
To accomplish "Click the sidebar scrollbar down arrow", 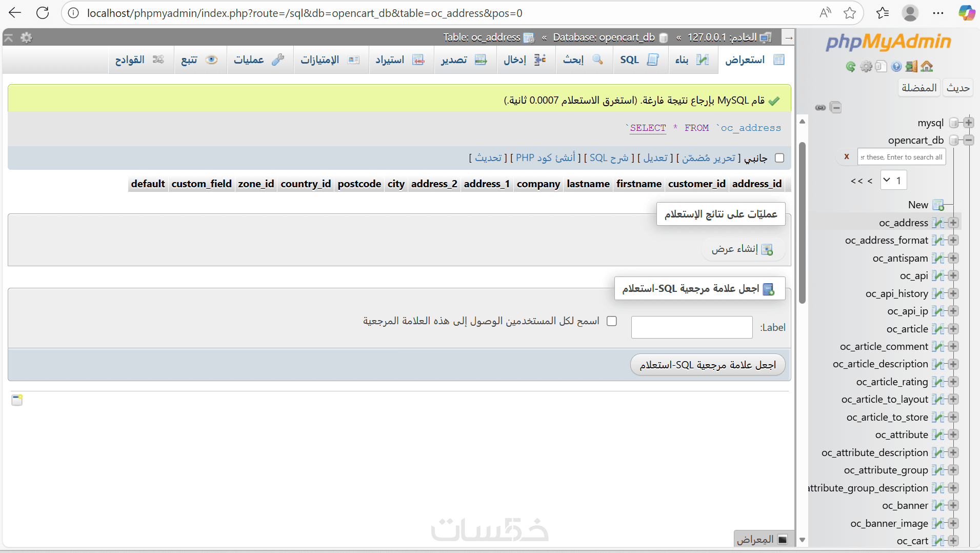I will pyautogui.click(x=803, y=540).
